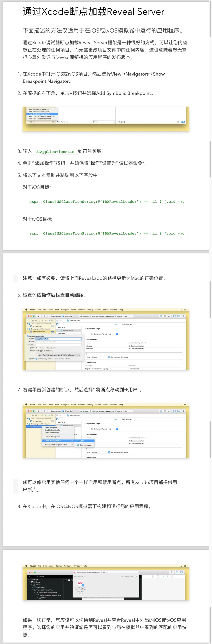The height and width of the screenshot is (644, 212).
Task: Open the Reveal app menu
Action: 33,566
